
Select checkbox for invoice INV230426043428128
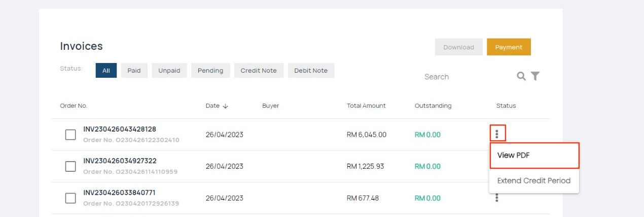[x=70, y=135]
